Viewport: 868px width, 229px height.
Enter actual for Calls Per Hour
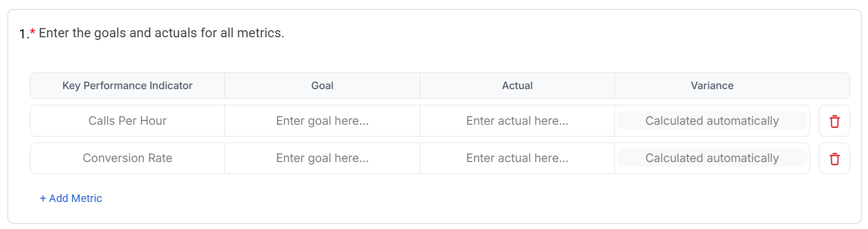pyautogui.click(x=517, y=121)
